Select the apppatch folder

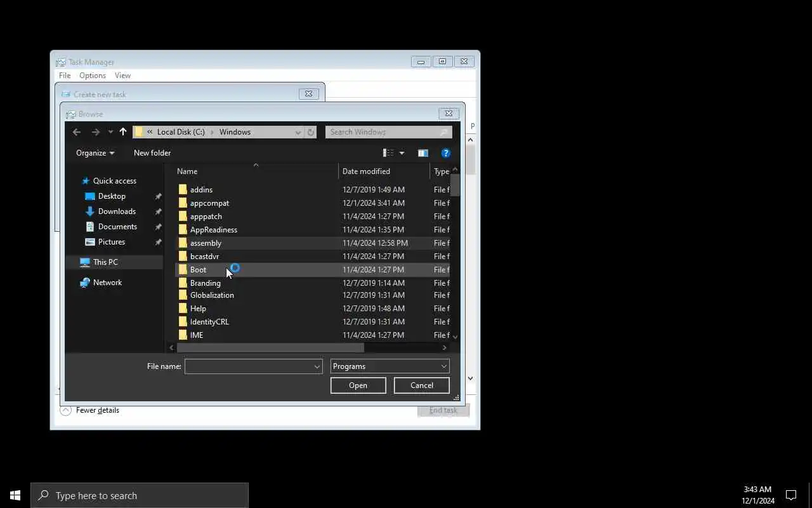point(206,217)
